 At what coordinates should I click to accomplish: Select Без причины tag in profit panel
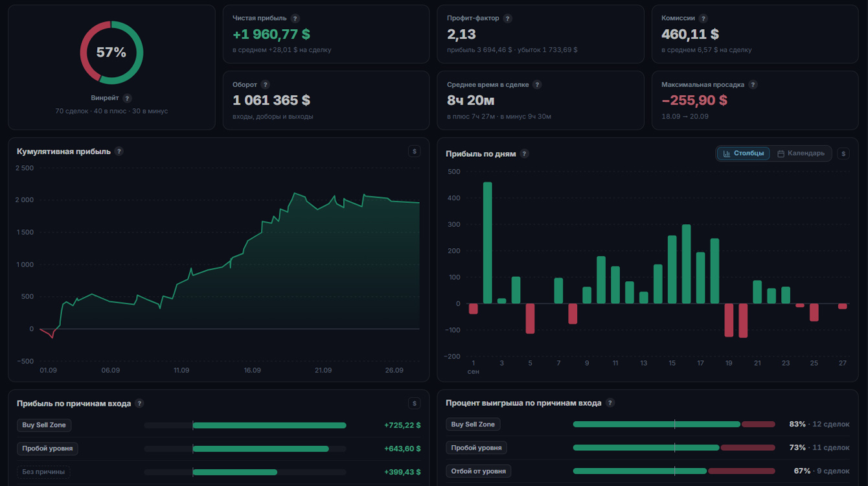(43, 472)
